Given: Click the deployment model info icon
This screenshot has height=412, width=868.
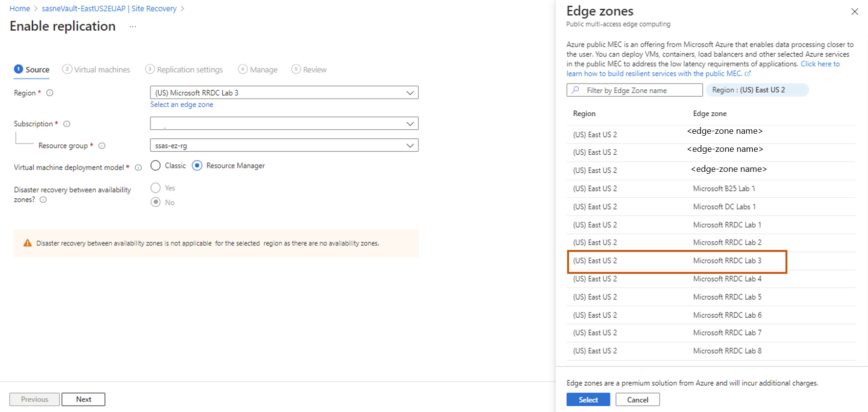Looking at the screenshot, I should pyautogui.click(x=138, y=167).
